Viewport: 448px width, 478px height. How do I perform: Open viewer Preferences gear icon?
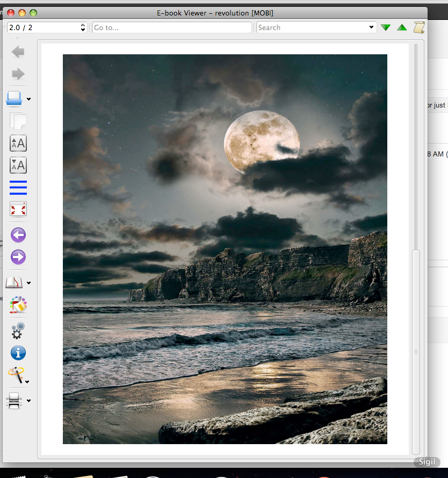(18, 331)
